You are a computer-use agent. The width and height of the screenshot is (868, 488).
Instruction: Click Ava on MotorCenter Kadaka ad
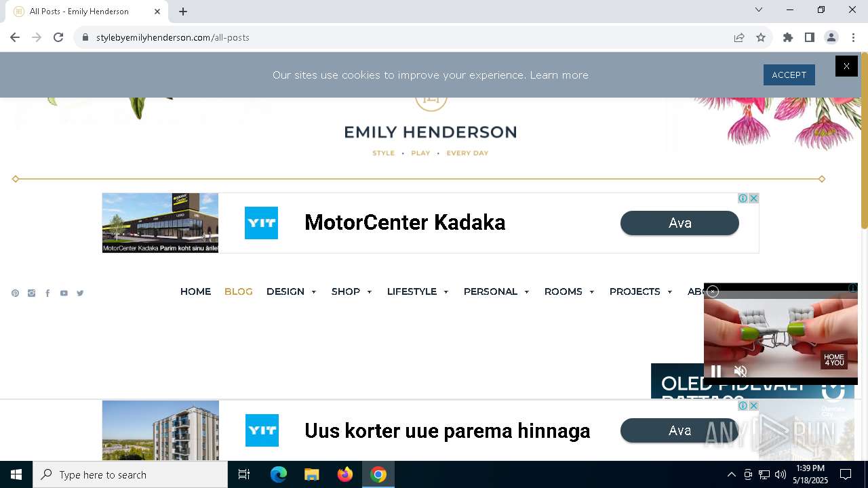pos(679,223)
